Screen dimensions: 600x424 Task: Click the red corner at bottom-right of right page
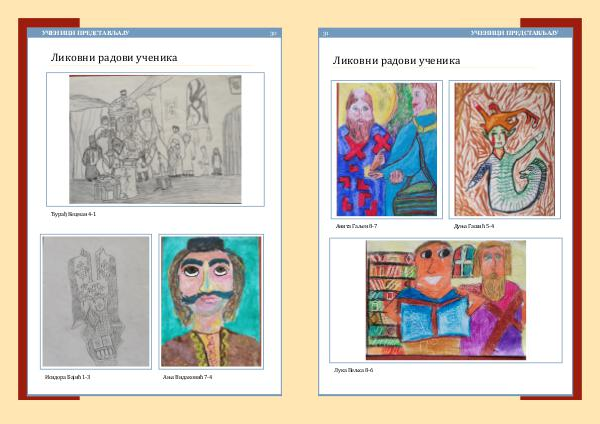coord(578,394)
